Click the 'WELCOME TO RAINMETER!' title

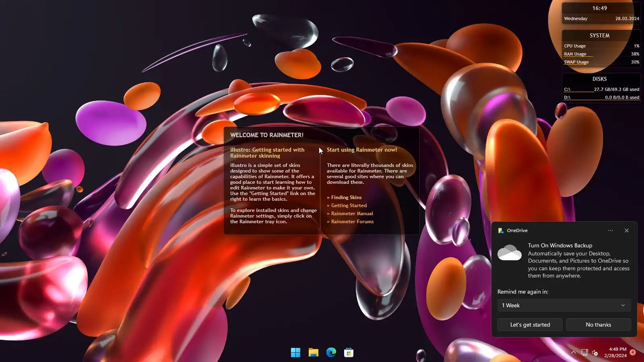point(267,135)
